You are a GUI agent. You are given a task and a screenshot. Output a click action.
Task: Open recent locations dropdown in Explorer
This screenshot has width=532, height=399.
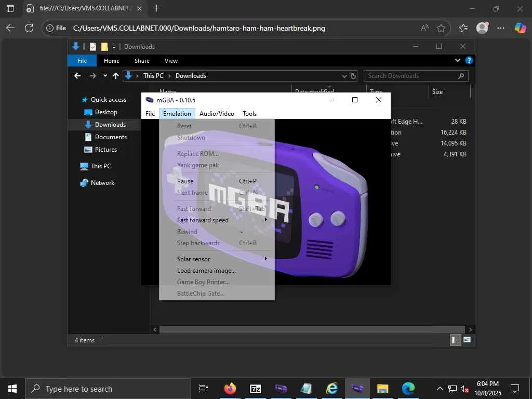[x=105, y=76]
